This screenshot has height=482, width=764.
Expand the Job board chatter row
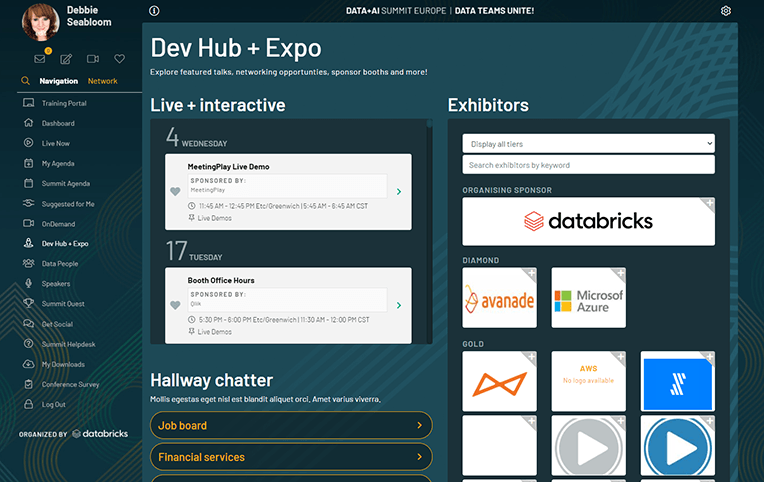[291, 426]
